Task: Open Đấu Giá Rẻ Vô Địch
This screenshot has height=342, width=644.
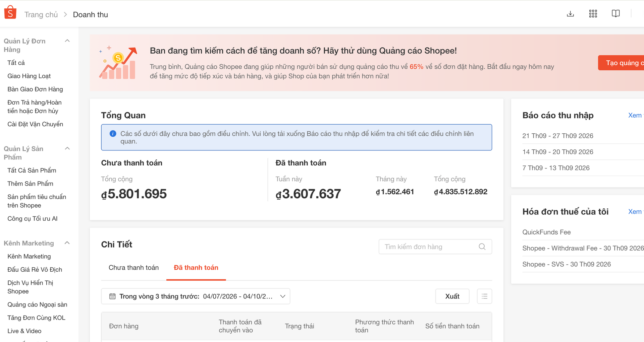Action: click(x=35, y=270)
